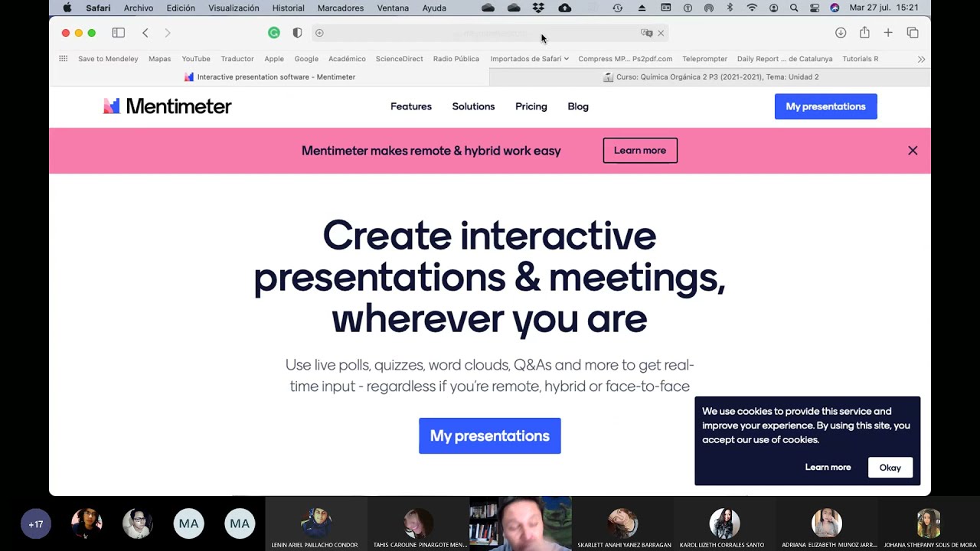Open the Edición menu
The height and width of the screenshot is (551, 980).
coord(181,8)
